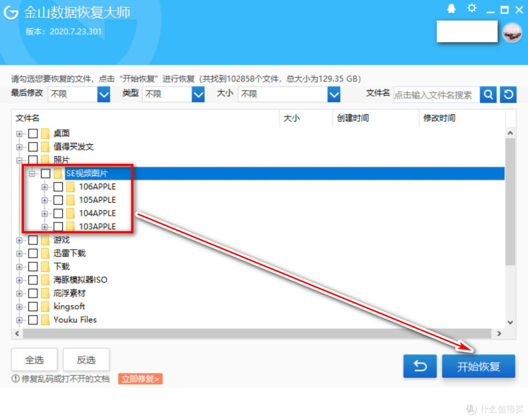Image resolution: width=528 pixels, height=420 pixels.
Task: Open the settings gear icon
Action: click(x=471, y=8)
